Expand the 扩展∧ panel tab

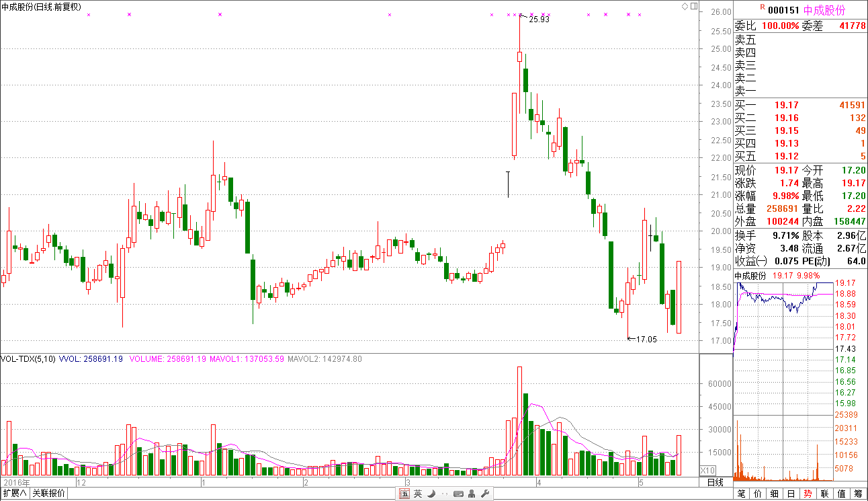click(x=15, y=494)
